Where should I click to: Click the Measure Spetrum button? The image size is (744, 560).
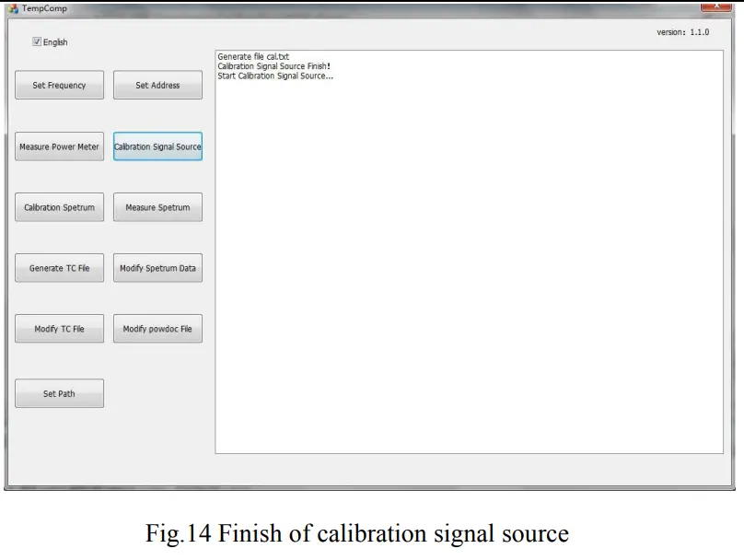(x=157, y=206)
